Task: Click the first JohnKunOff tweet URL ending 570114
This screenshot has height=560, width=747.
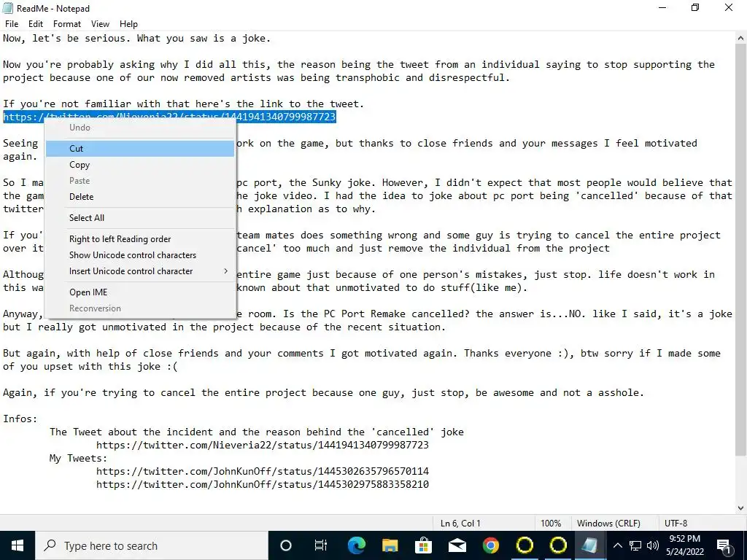Action: pos(263,472)
